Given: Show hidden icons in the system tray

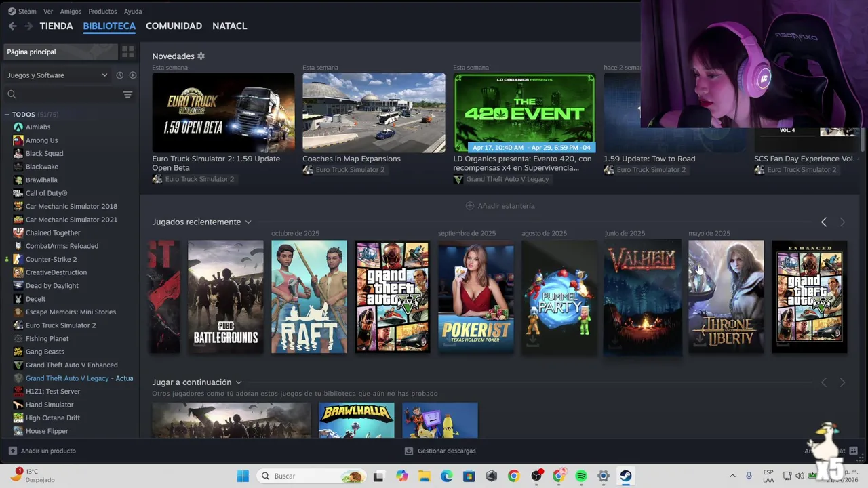Looking at the screenshot, I should point(732,476).
